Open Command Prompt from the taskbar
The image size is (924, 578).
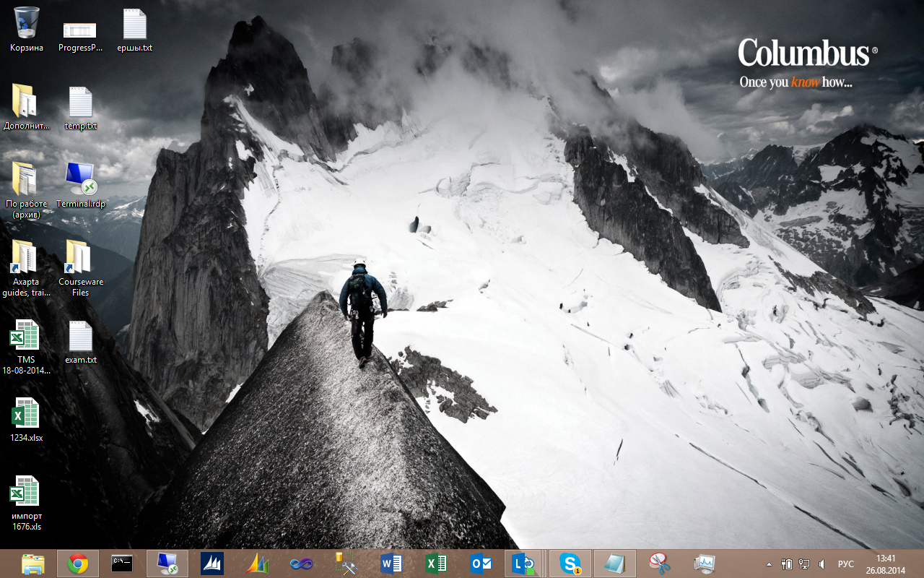coord(122,564)
